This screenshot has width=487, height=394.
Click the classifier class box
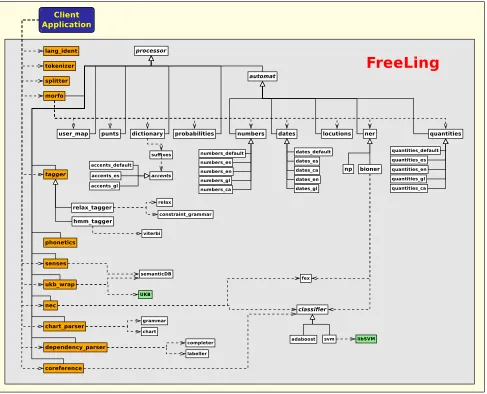pyautogui.click(x=312, y=309)
